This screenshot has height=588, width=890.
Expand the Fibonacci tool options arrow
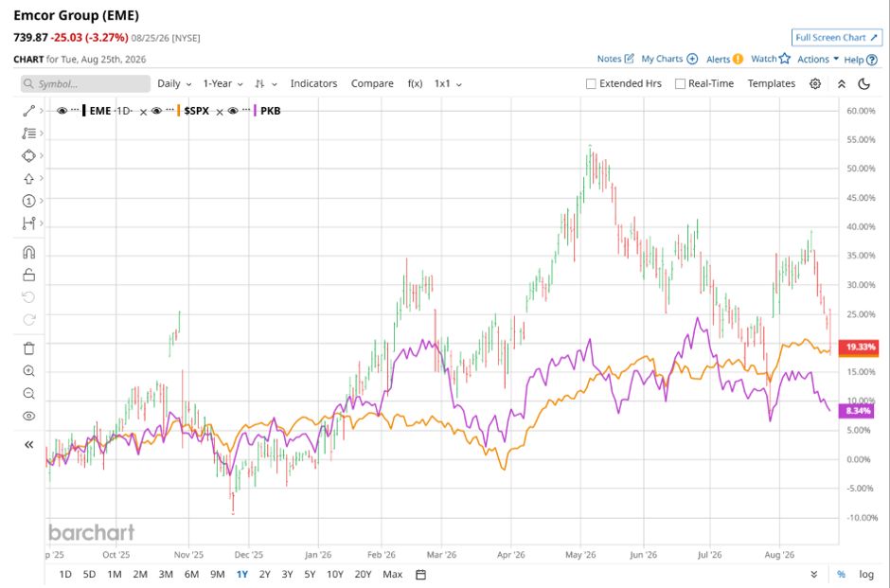42,134
